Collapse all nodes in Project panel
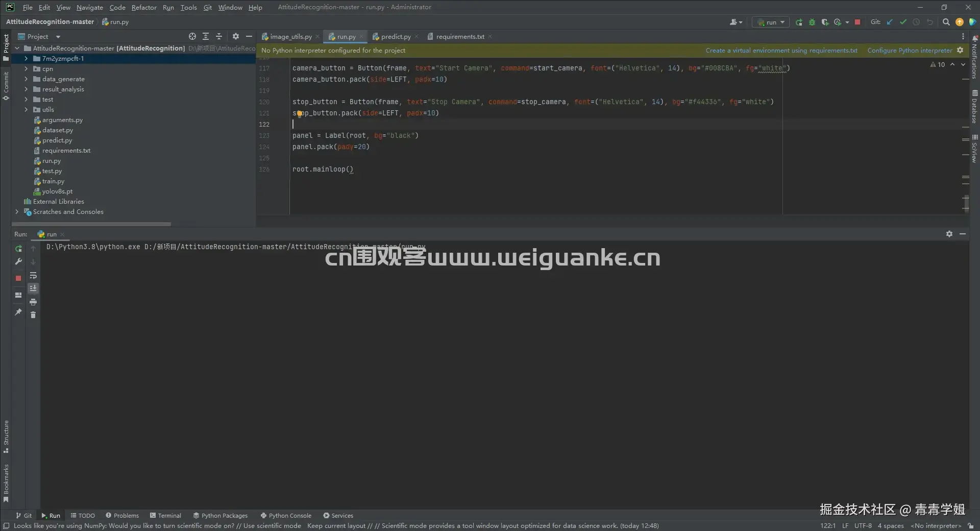The image size is (980, 531). [219, 36]
